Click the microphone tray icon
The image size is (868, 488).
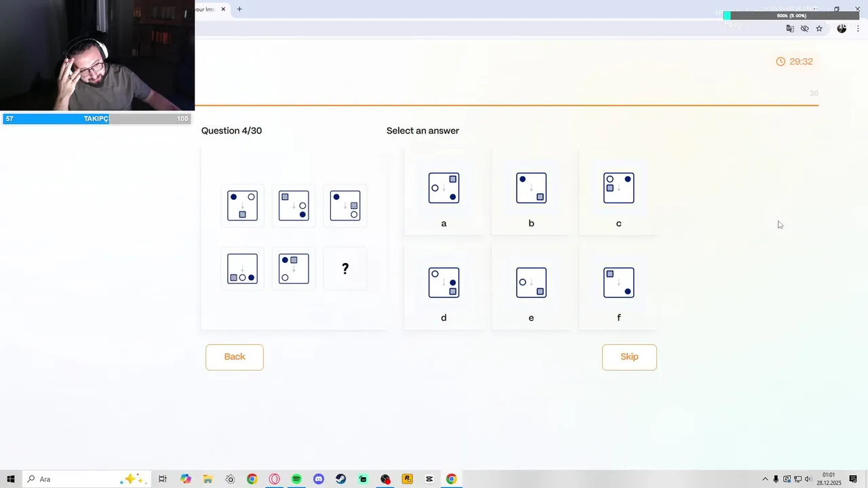pyautogui.click(x=776, y=479)
